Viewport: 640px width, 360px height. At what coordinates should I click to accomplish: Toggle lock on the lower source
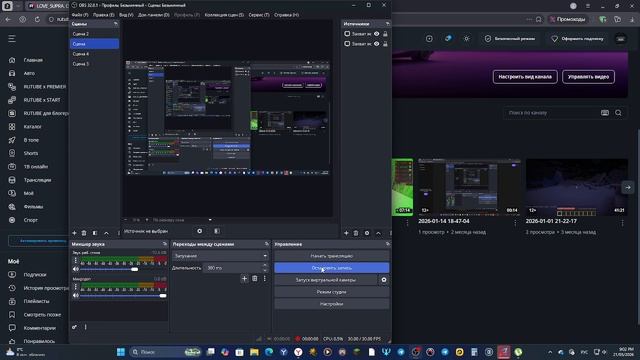coord(385,44)
